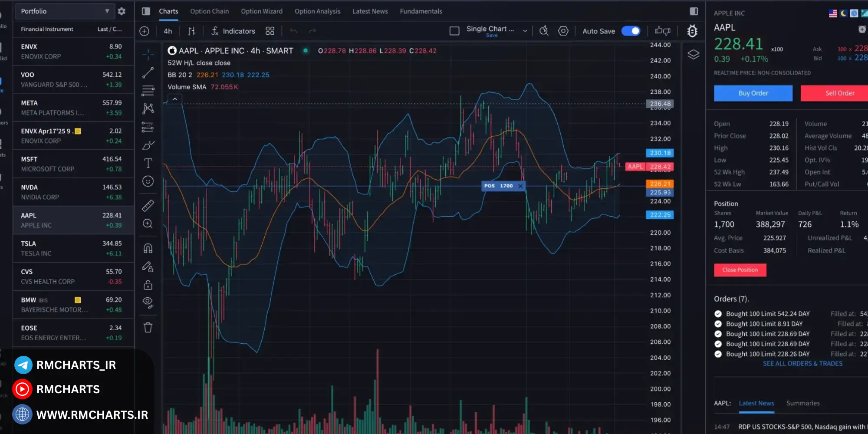Screen dimensions: 868x434
Task: Check the Single Chart layout checkbox
Action: [x=454, y=31]
